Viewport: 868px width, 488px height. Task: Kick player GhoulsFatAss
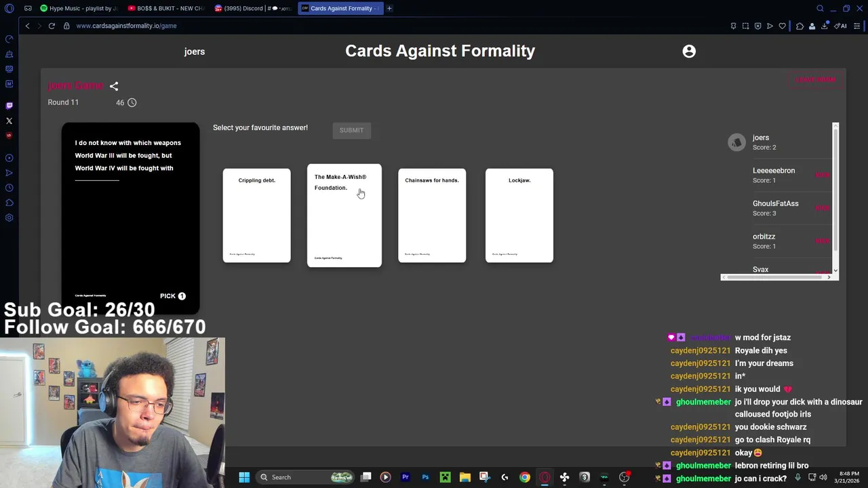(823, 208)
